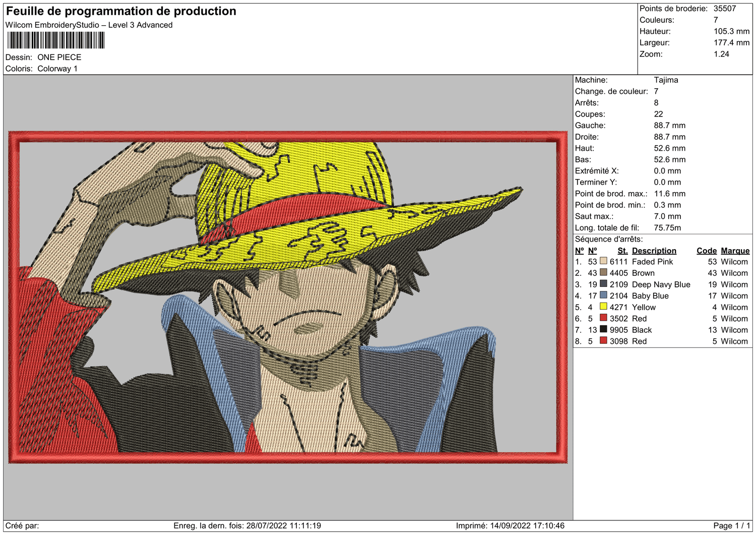Click the Colorway 1 label

click(x=57, y=69)
